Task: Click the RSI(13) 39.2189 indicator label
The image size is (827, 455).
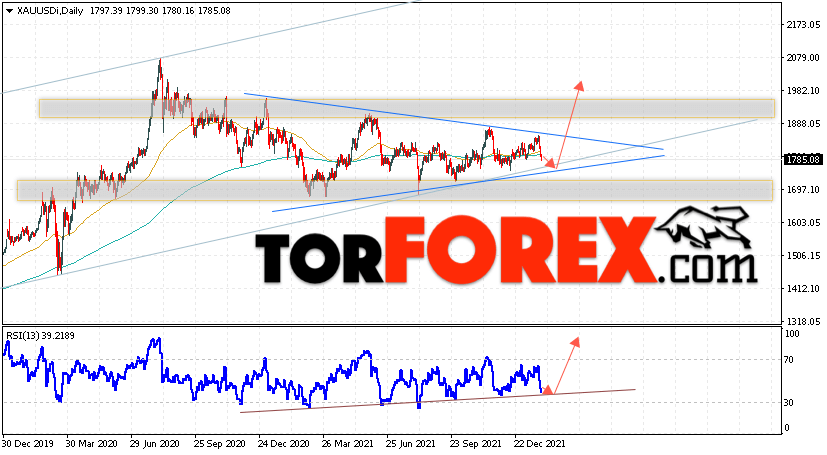Action: coord(41,335)
